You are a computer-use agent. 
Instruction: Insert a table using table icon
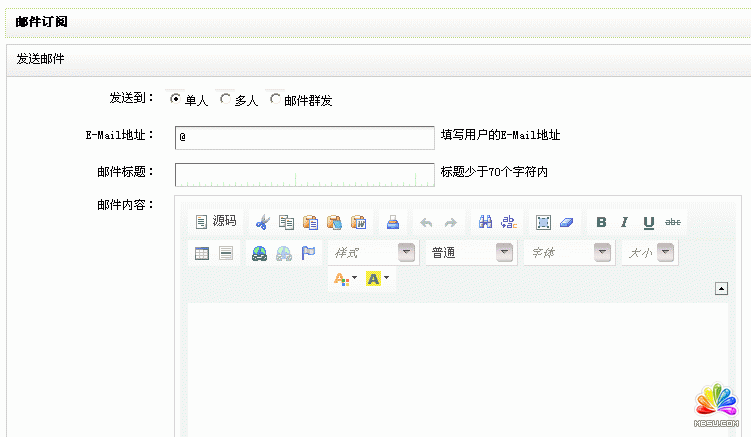[x=202, y=253]
